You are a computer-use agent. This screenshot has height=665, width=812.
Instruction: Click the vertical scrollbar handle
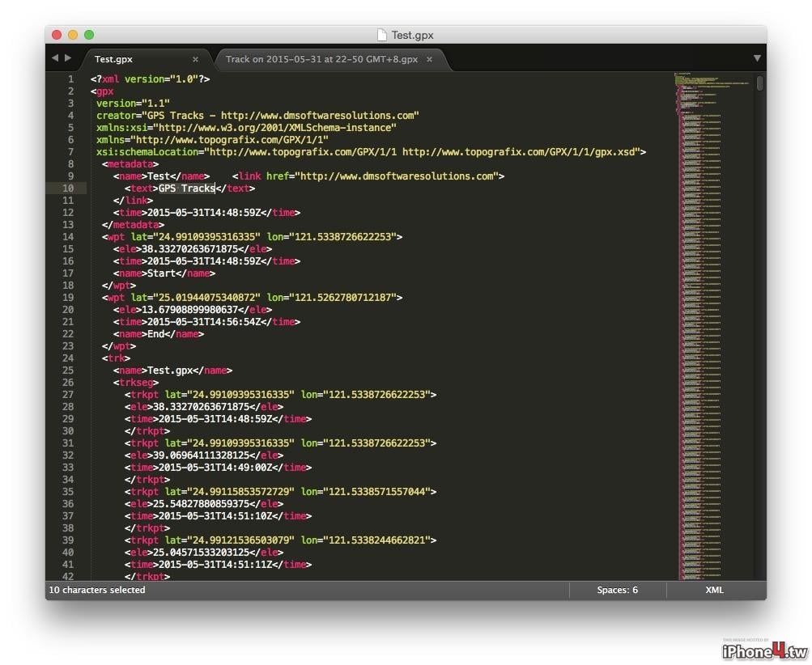tap(759, 83)
